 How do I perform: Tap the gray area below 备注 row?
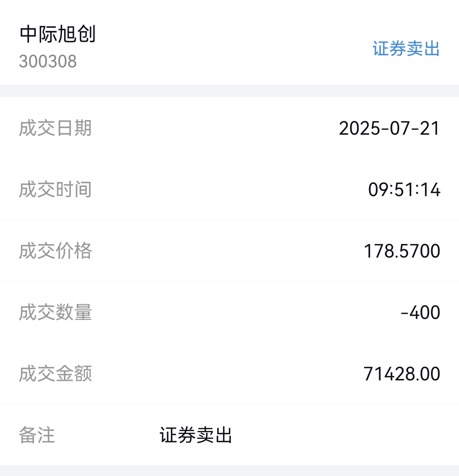pos(229,470)
